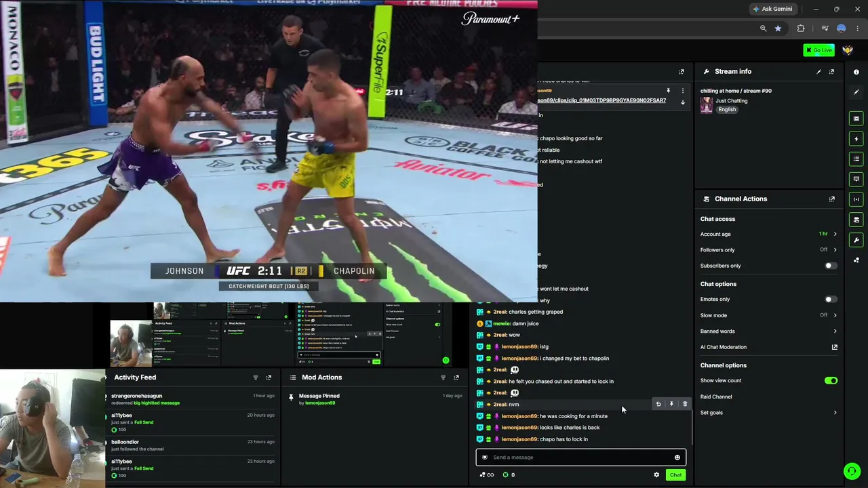Pop out the Activity Feed panel
The width and height of the screenshot is (868, 488).
click(269, 378)
